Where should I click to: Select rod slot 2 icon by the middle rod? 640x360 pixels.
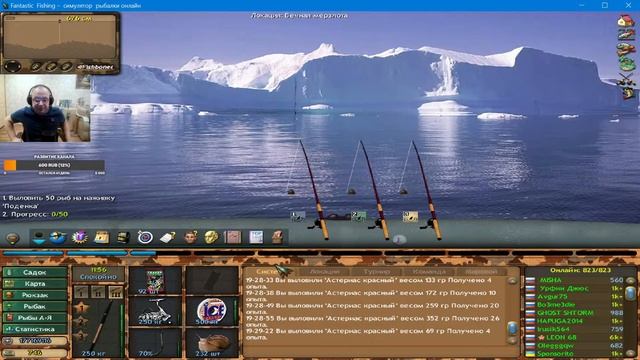tap(358, 216)
